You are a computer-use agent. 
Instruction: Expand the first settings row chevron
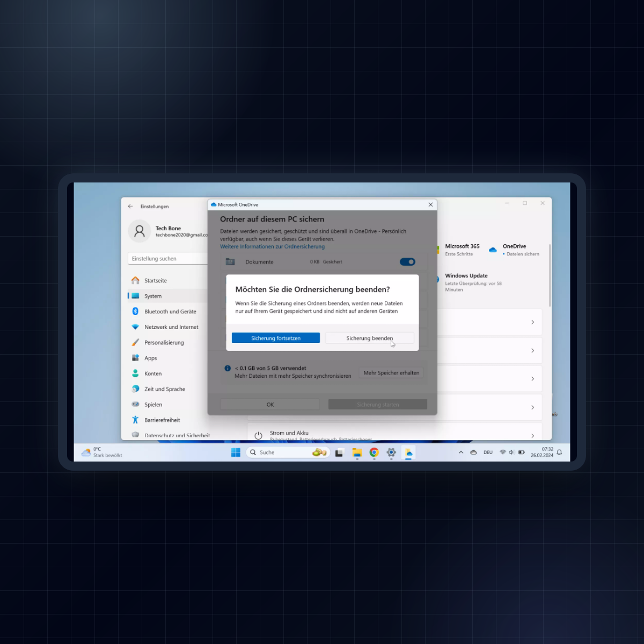(532, 322)
